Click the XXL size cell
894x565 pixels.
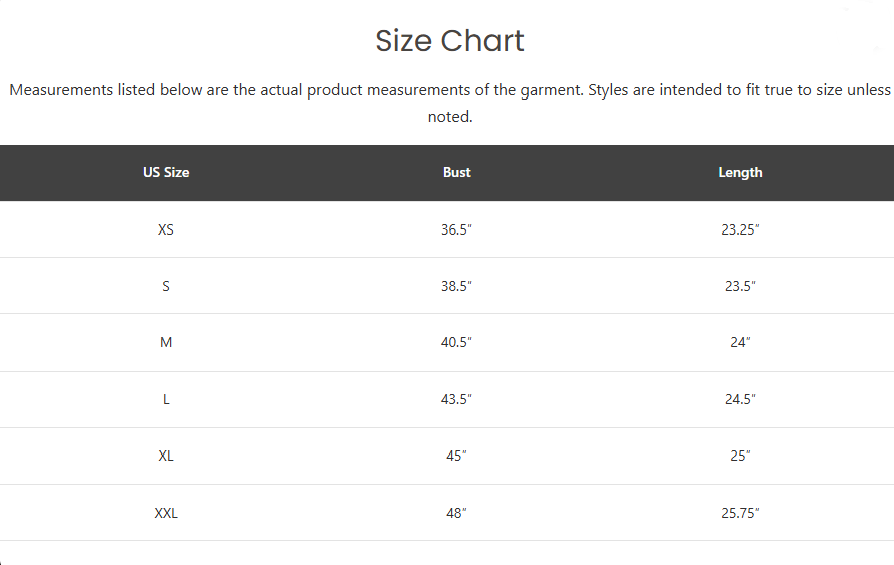click(166, 513)
